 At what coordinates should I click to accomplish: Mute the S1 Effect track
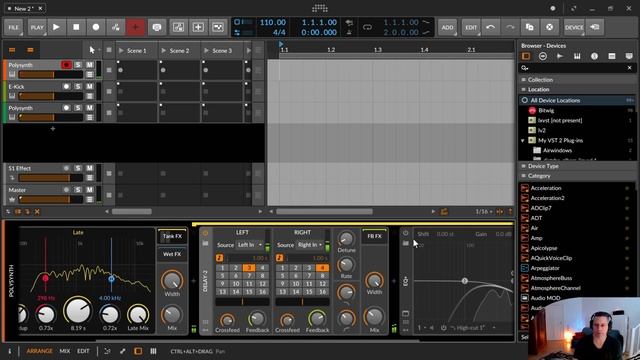tap(89, 168)
